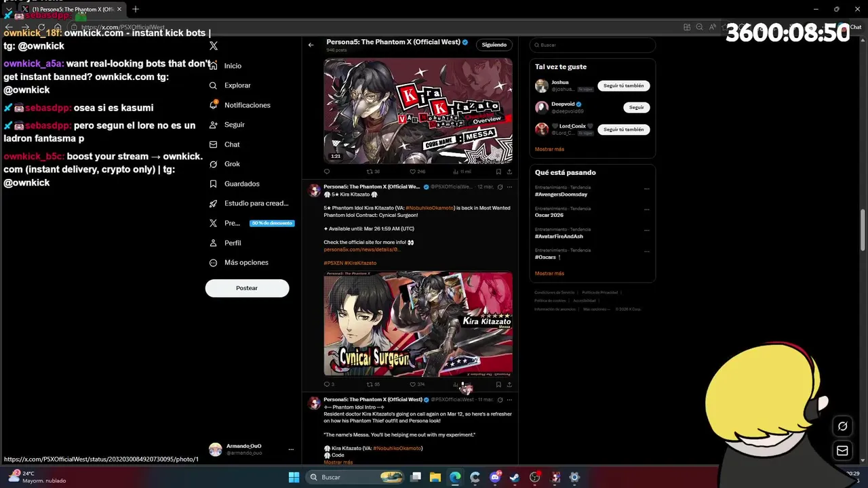Open Guardados bookmarks
This screenshot has height=488, width=868.
click(234, 184)
